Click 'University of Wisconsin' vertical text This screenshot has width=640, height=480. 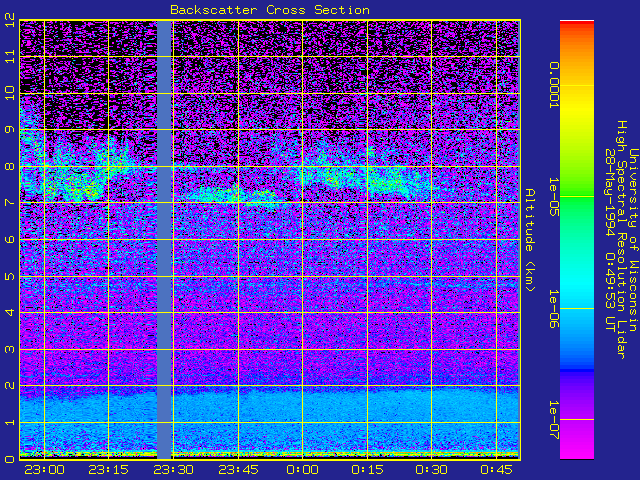[x=633, y=240]
